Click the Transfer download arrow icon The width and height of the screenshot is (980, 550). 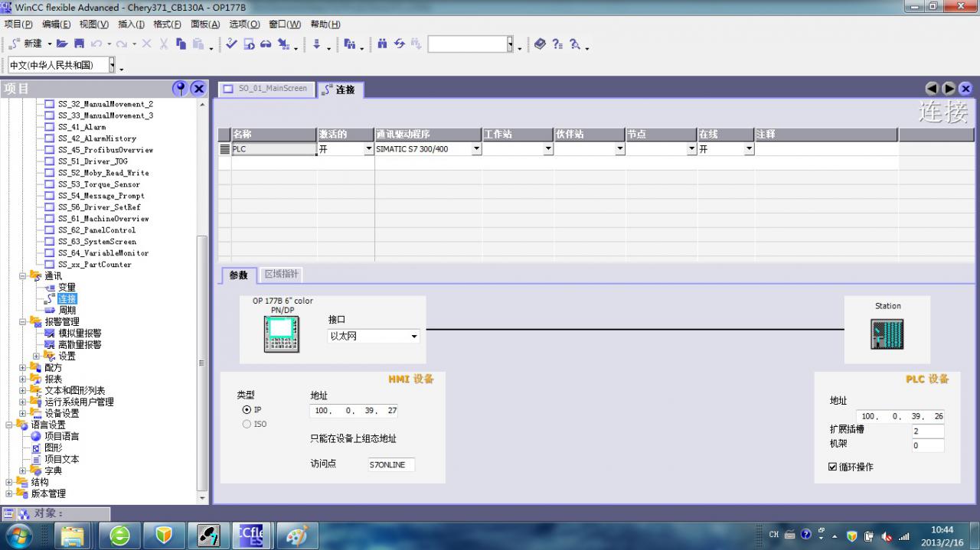pyautogui.click(x=315, y=44)
